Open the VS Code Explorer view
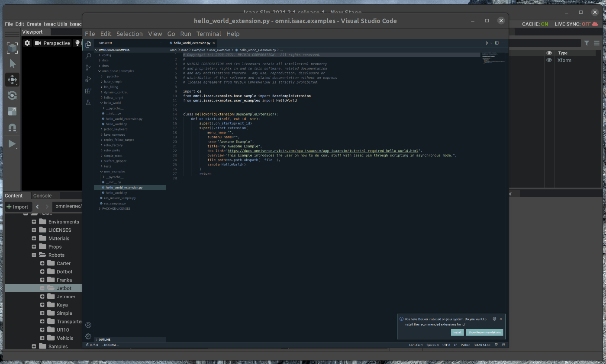Viewport: 606px width, 364px height. (x=88, y=44)
